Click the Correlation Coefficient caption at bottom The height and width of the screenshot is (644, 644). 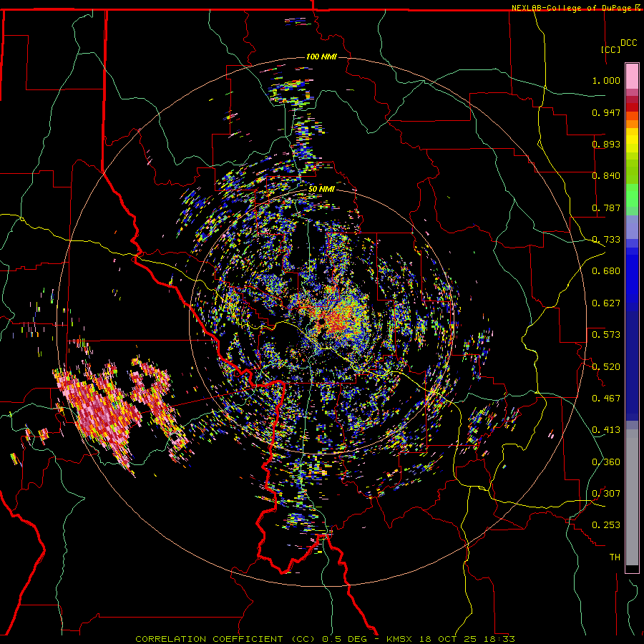[x=325, y=639]
